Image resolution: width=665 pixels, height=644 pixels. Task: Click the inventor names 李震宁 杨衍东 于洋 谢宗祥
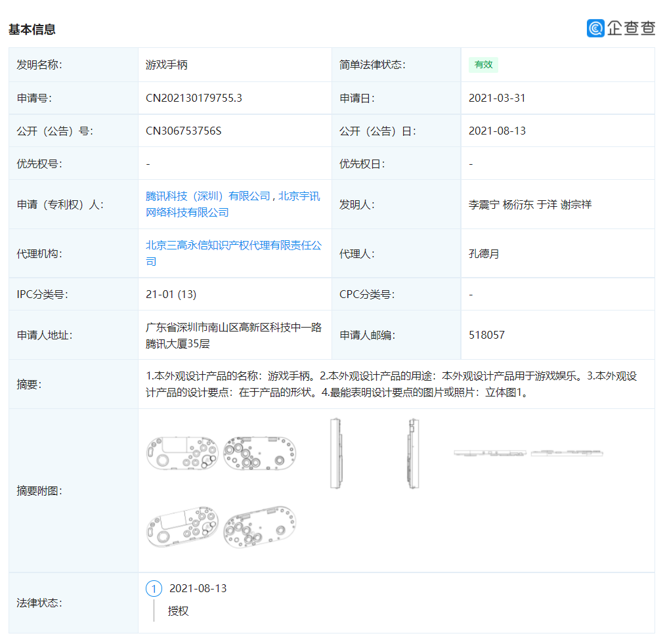529,204
